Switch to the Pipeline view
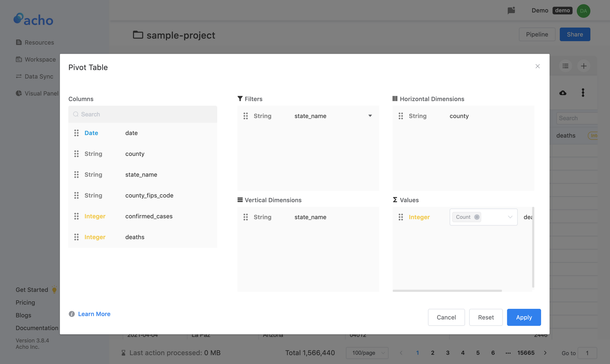Image resolution: width=610 pixels, height=364 pixels. point(537,34)
